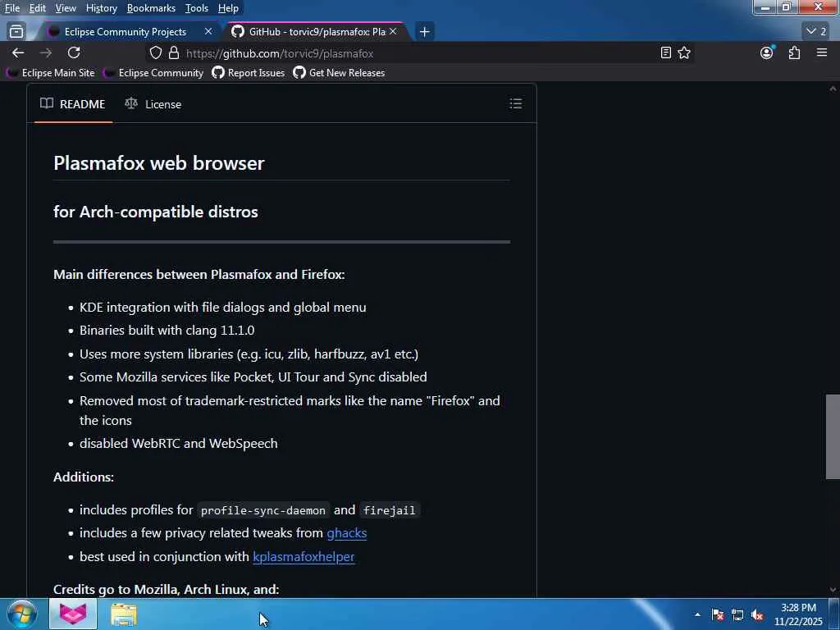Click the scrollbar down arrow
Image resolution: width=840 pixels, height=630 pixels.
point(833,590)
